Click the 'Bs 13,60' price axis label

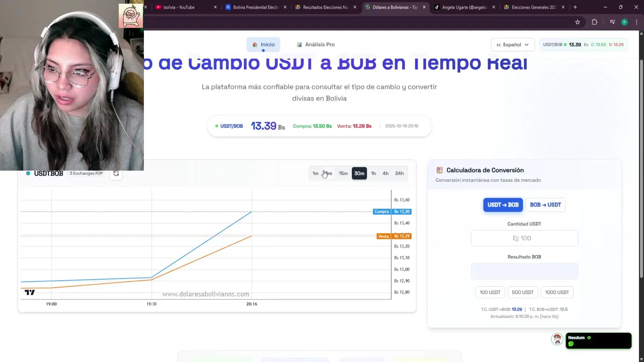point(401,200)
